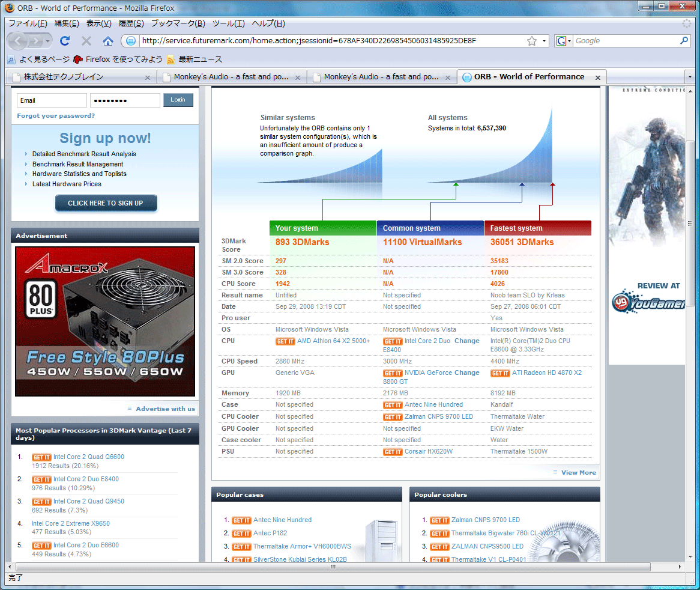Click the vertical scrollbar thumb
700x590 pixels.
click(x=690, y=224)
